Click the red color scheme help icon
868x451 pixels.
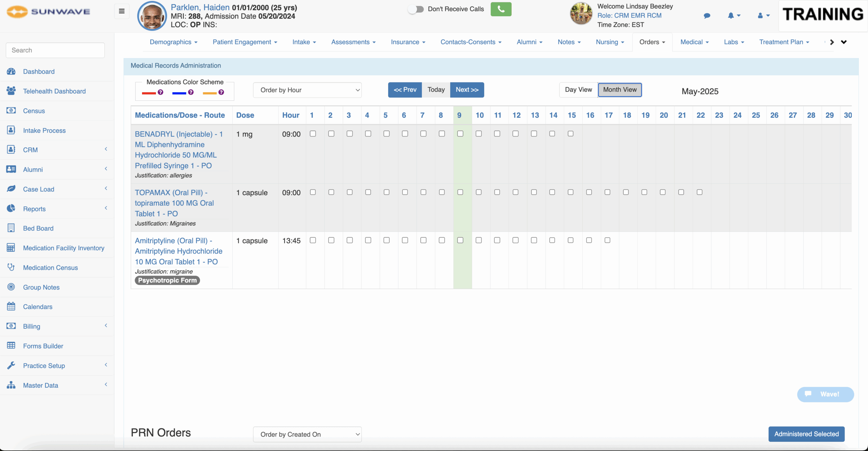161,92
